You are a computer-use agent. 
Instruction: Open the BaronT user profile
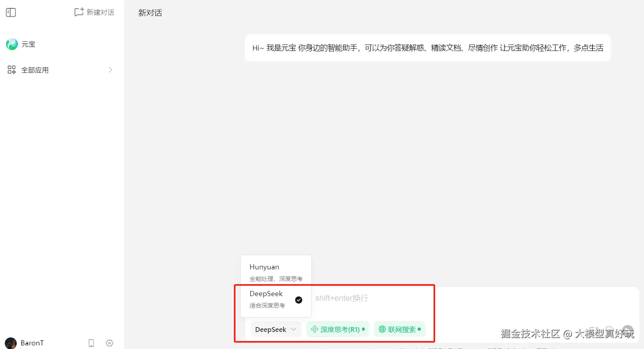(x=24, y=343)
